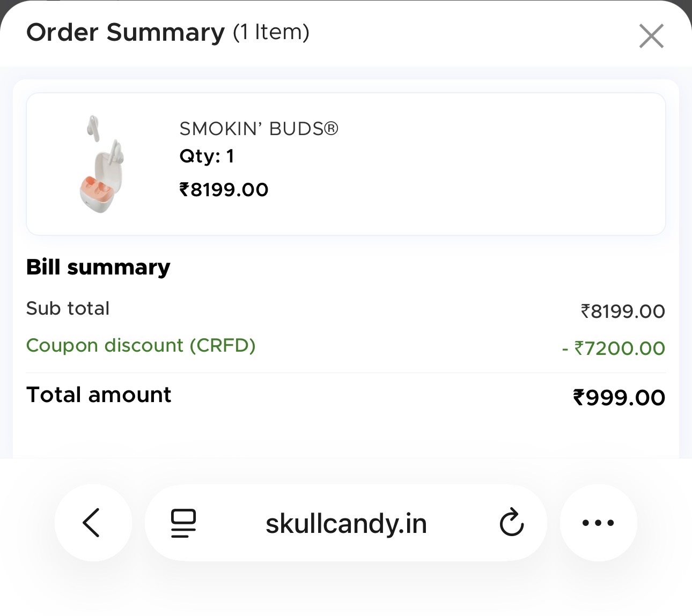Open the browser three-dots more menu
Screen dimensions: 692x616
pos(598,523)
